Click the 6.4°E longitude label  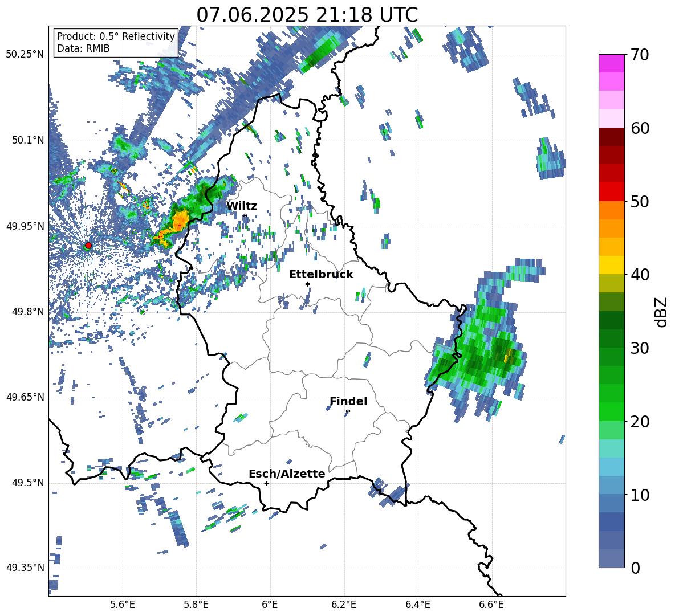(x=417, y=605)
